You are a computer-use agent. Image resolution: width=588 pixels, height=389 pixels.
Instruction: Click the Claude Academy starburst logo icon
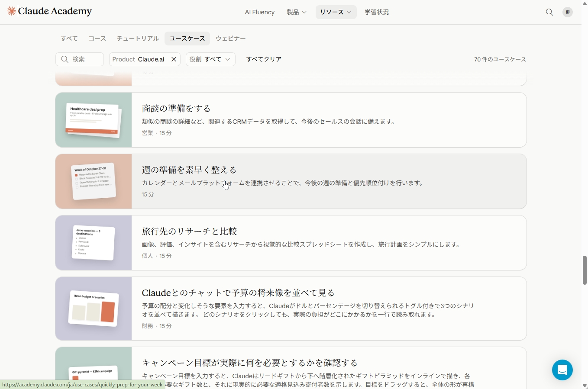[12, 11]
